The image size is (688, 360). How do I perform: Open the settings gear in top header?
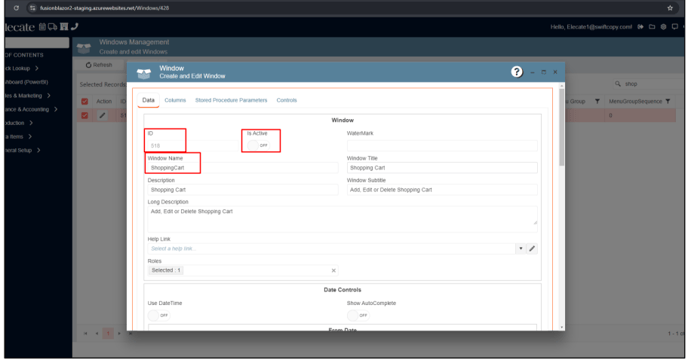(663, 27)
